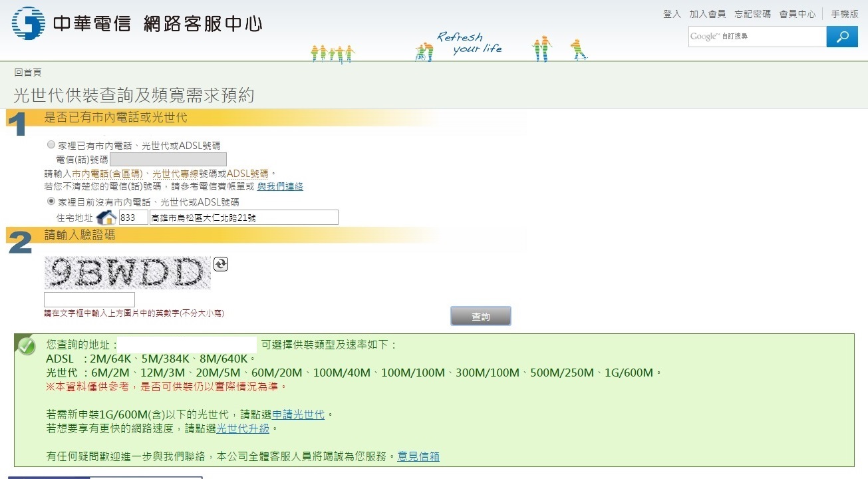Click the section heading 請輸入驗證碼

(x=79, y=235)
